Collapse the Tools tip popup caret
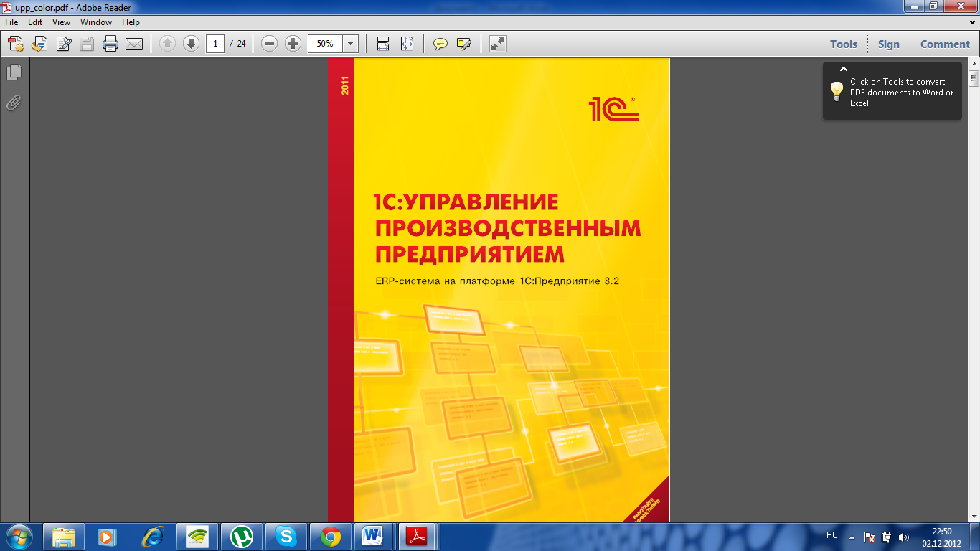This screenshot has width=980, height=551. click(844, 69)
